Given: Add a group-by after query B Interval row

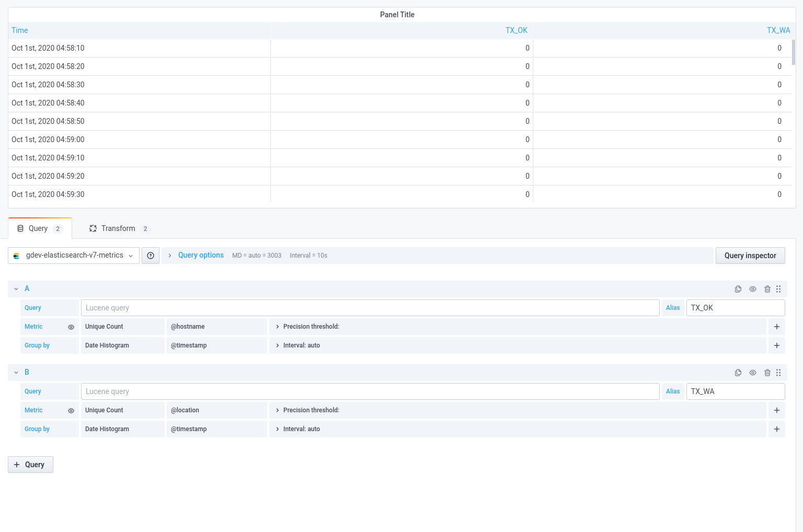Looking at the screenshot, I should tap(777, 429).
